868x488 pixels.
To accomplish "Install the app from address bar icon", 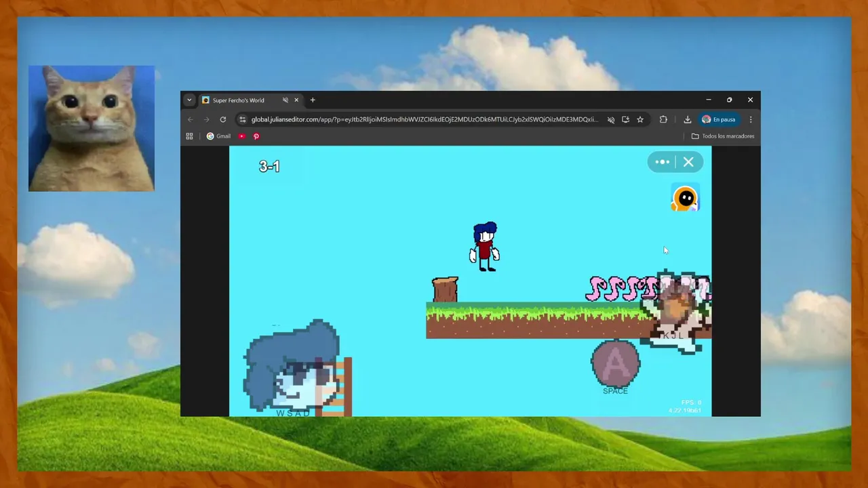I will [x=625, y=119].
